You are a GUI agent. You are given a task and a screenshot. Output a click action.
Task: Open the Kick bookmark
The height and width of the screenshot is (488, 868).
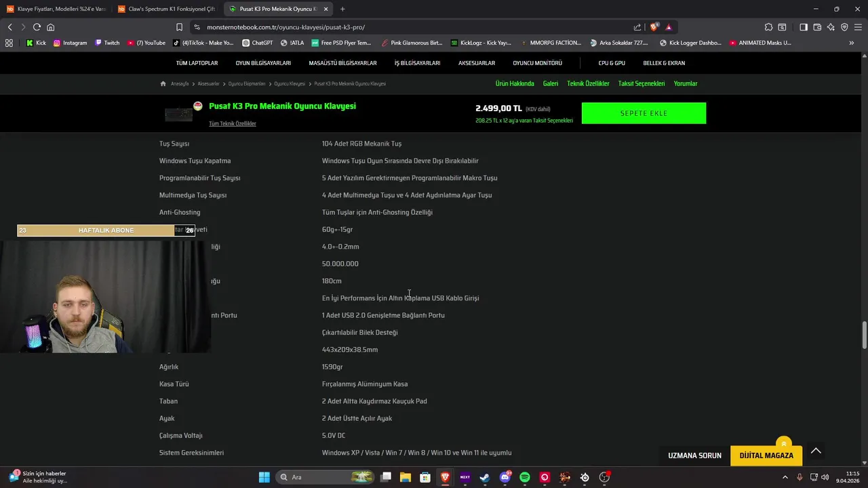click(x=36, y=43)
